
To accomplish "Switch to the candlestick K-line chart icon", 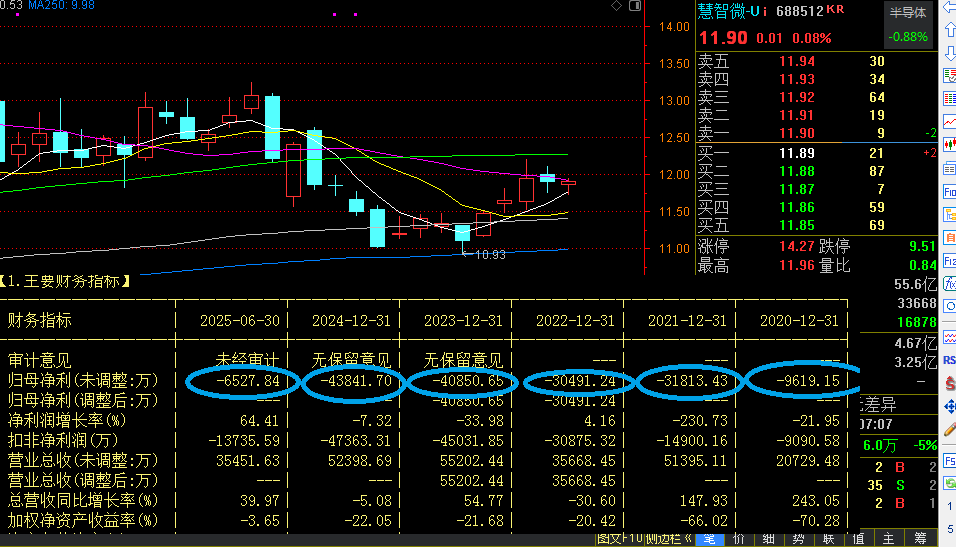I will [x=950, y=145].
